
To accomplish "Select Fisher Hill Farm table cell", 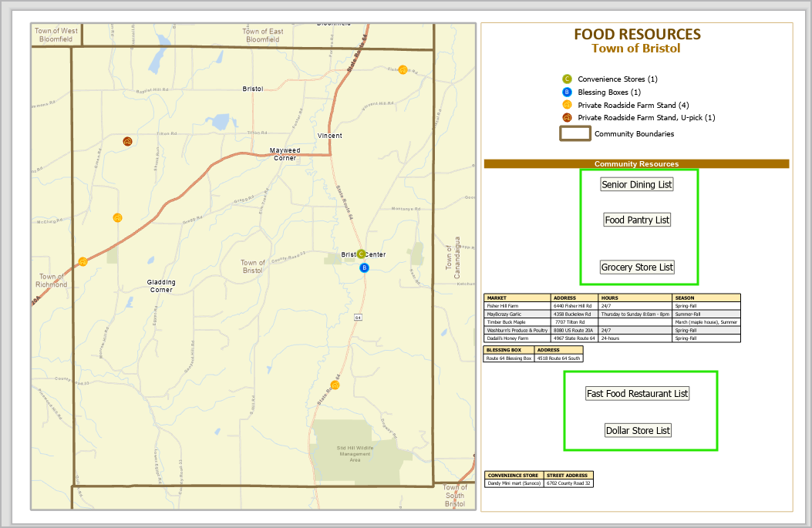I will point(517,306).
